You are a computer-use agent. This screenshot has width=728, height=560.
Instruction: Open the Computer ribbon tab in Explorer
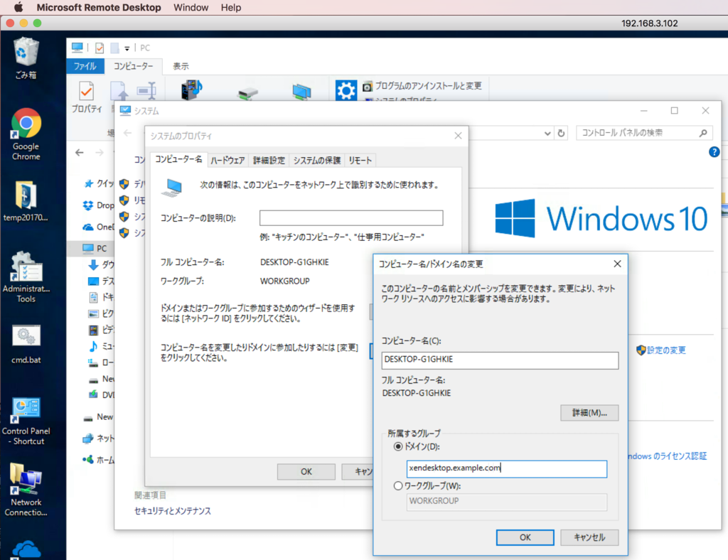coord(133,66)
